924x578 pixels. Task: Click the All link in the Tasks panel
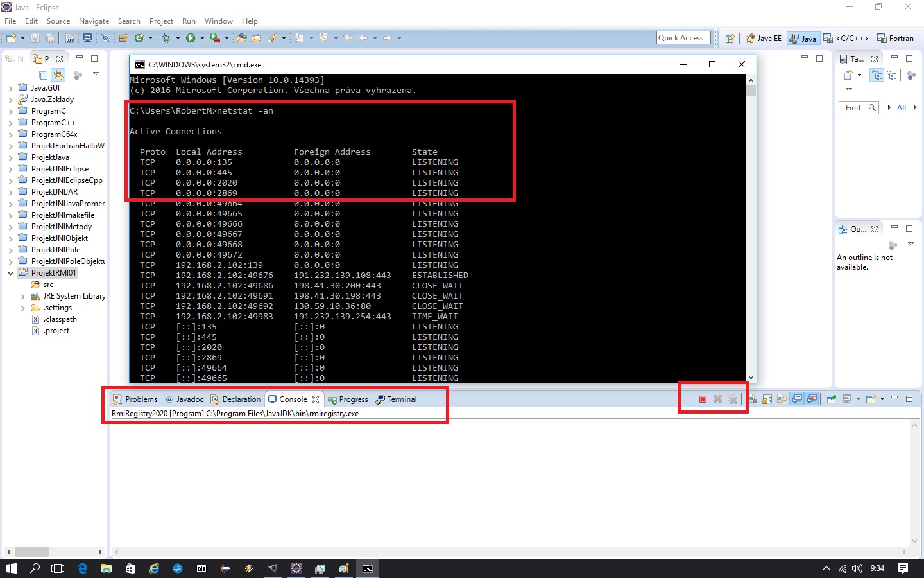coord(902,107)
